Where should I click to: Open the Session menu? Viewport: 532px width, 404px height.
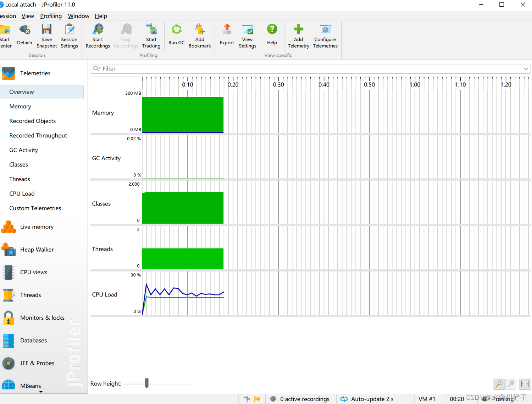click(x=8, y=16)
